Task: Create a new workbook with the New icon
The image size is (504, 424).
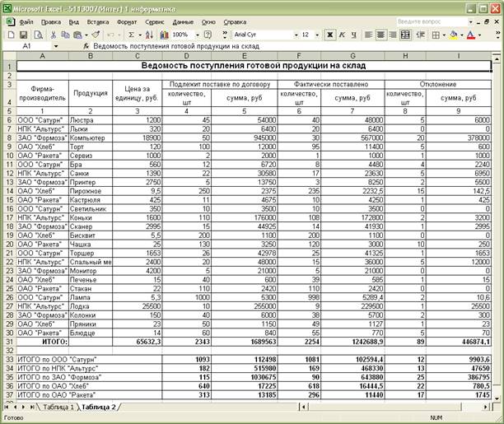Action: tap(11, 35)
